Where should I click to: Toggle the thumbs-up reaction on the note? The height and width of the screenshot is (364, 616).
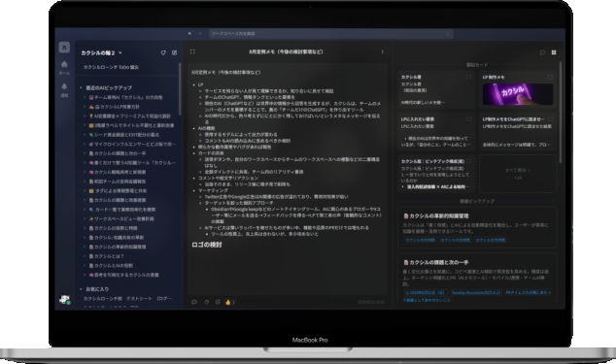pyautogui.click(x=230, y=302)
